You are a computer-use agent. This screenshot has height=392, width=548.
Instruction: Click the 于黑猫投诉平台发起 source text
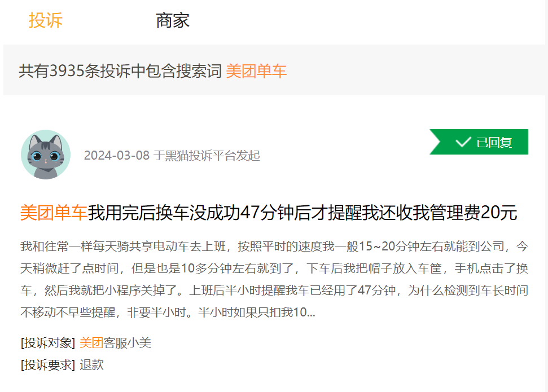tap(207, 156)
